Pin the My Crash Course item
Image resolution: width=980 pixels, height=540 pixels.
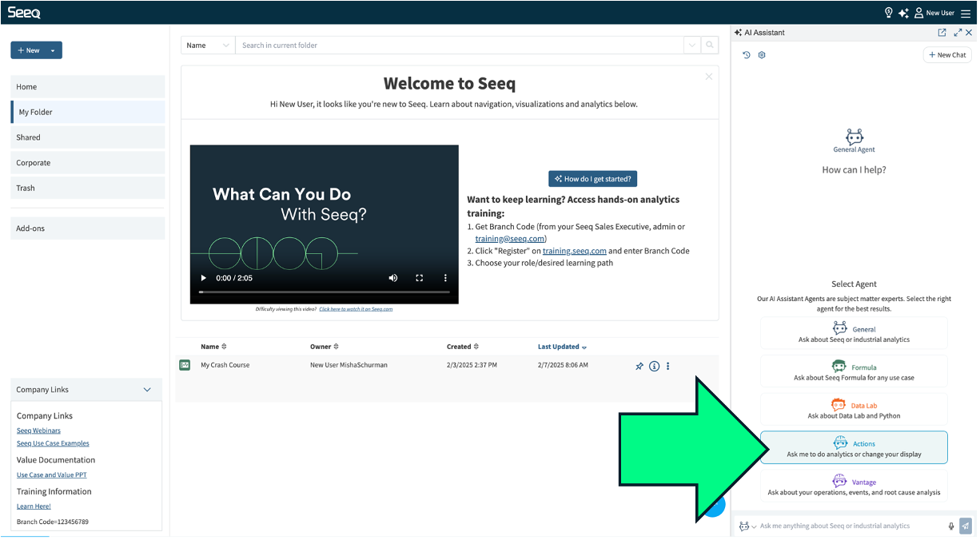click(639, 367)
